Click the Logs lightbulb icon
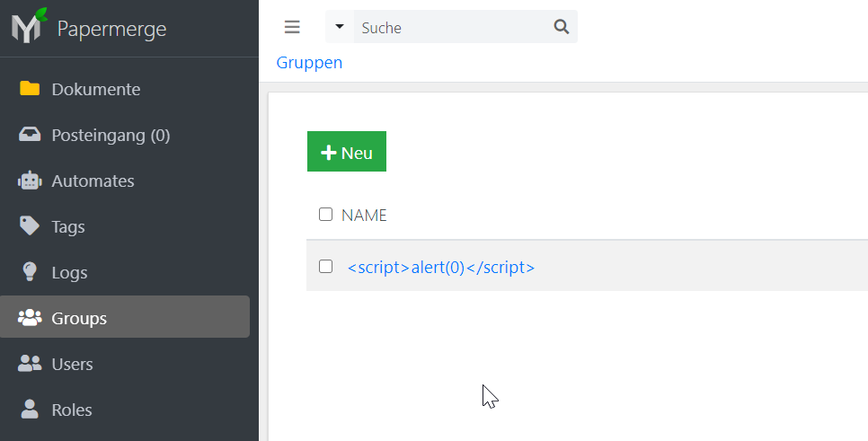This screenshot has width=868, height=441. [30, 272]
